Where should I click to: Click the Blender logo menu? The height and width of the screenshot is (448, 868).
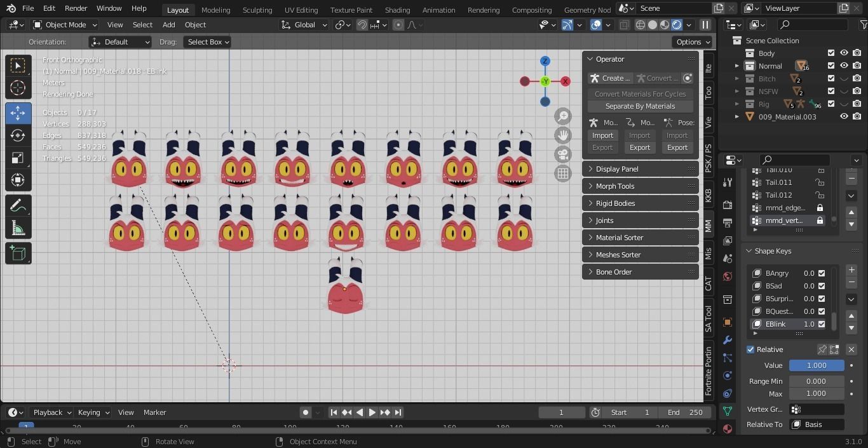[11, 8]
